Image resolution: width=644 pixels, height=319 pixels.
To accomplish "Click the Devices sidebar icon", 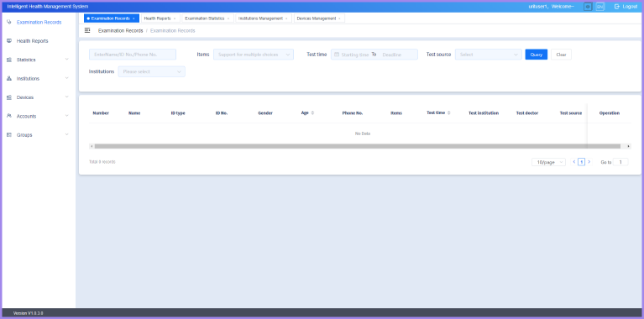I will 9,97.
